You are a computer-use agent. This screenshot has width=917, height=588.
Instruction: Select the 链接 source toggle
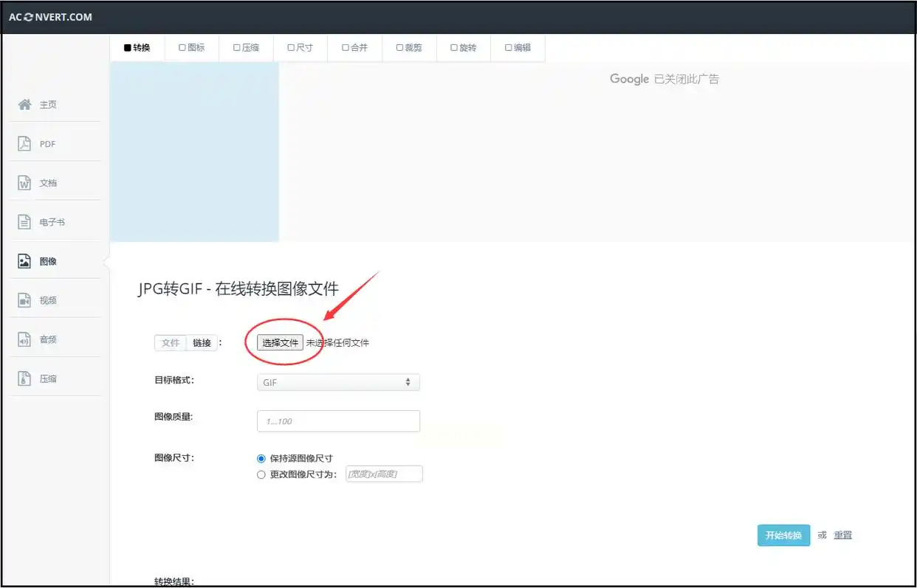tap(202, 343)
